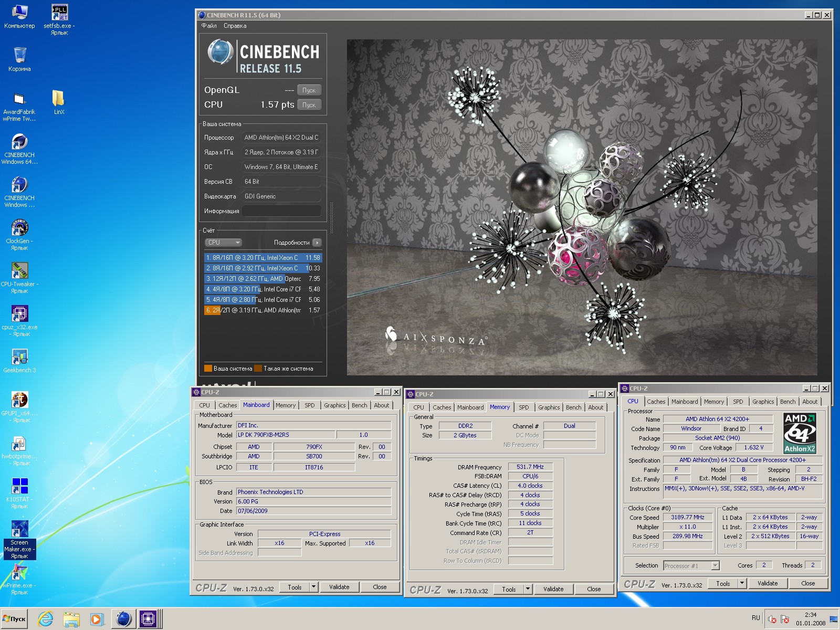Expand Tools dropdown arrow in Memory CPU-Z window
The width and height of the screenshot is (840, 630).
pos(528,590)
